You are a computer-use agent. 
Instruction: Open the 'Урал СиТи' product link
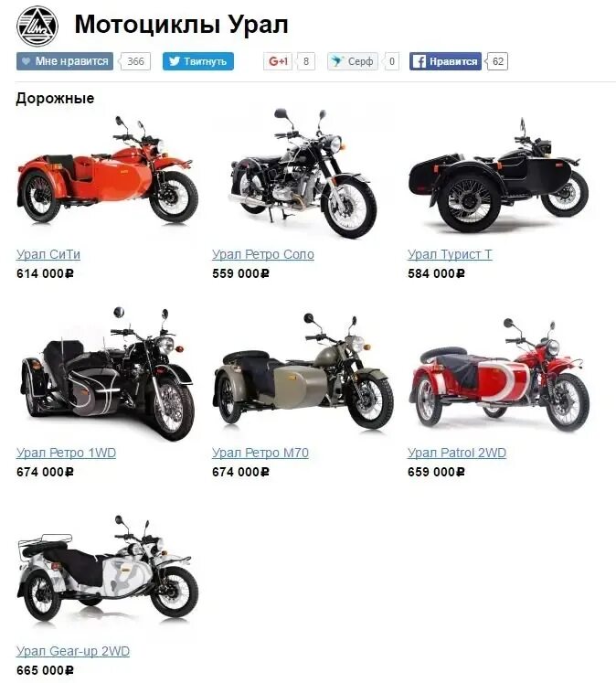click(x=48, y=254)
